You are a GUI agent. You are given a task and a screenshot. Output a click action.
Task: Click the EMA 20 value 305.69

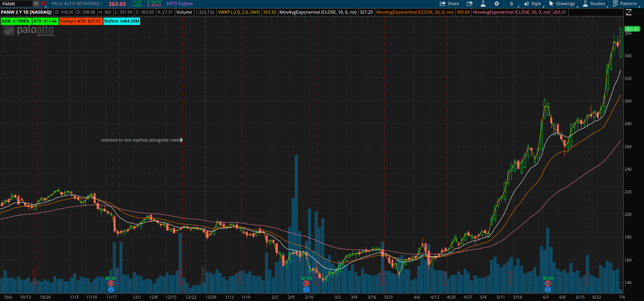click(463, 11)
